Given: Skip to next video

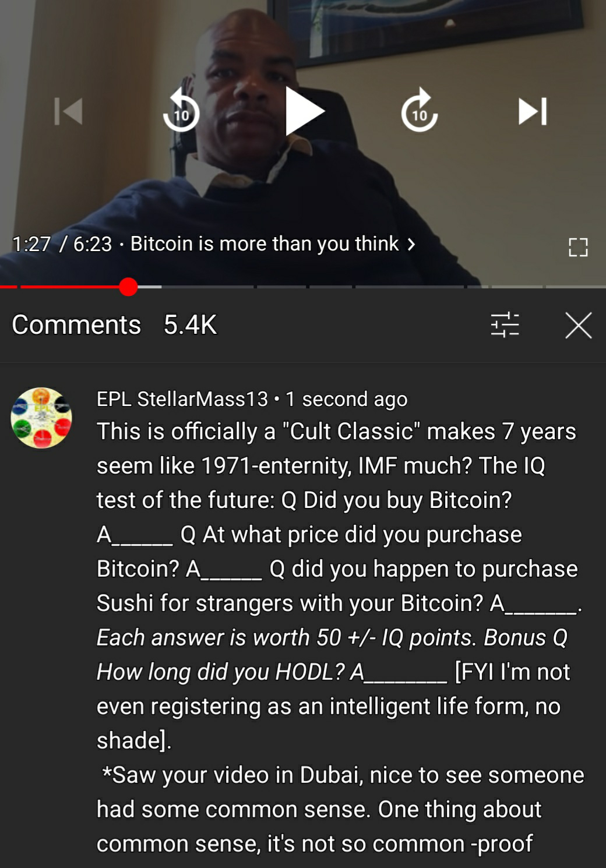Looking at the screenshot, I should [x=533, y=111].
